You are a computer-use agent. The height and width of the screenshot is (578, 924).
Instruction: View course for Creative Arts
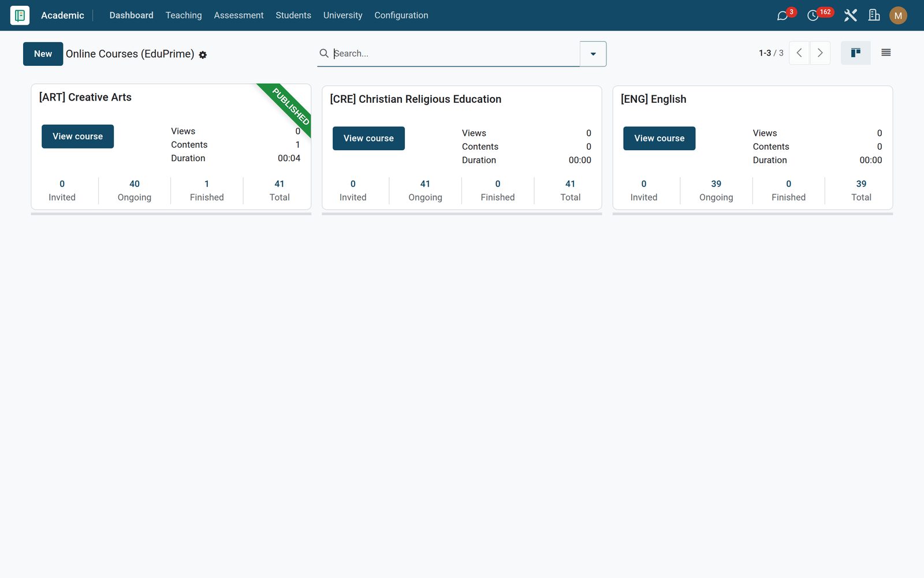77,136
